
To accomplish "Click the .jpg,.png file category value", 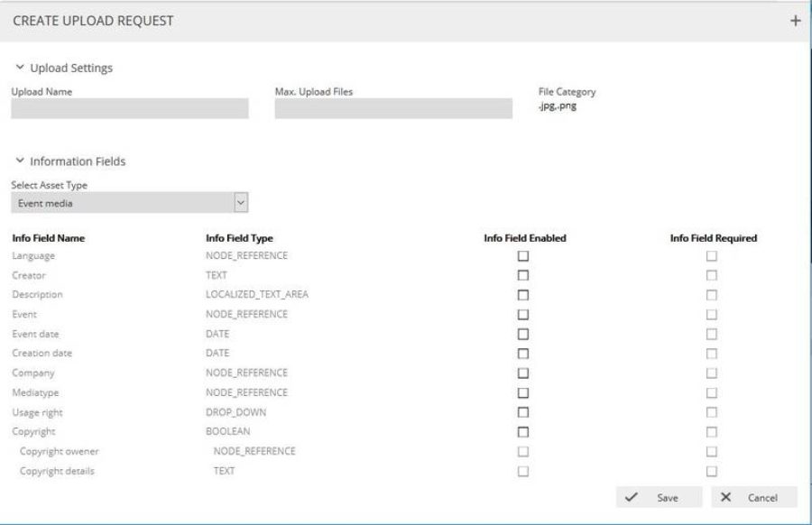I will click(x=558, y=106).
